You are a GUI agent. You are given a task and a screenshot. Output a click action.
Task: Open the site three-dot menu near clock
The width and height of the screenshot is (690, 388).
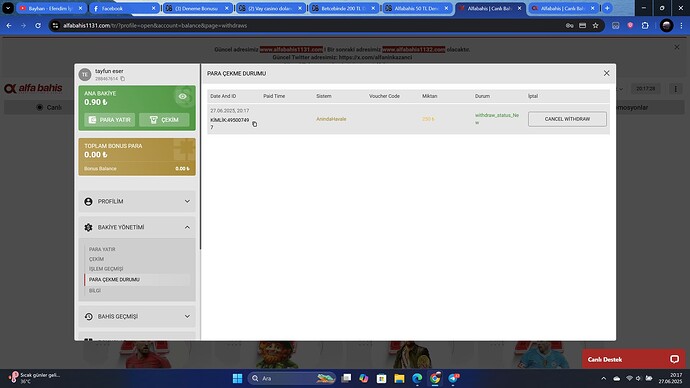(x=675, y=89)
